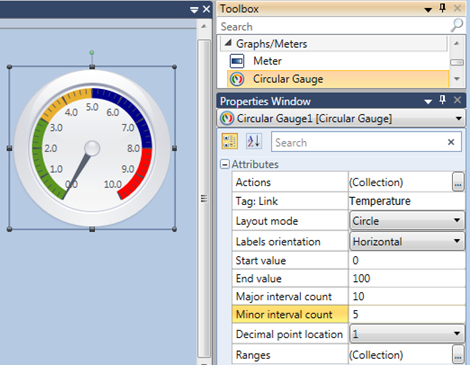The height and width of the screenshot is (366, 470).
Task: Open the Toolbox panel options arrow
Action: [428, 10]
